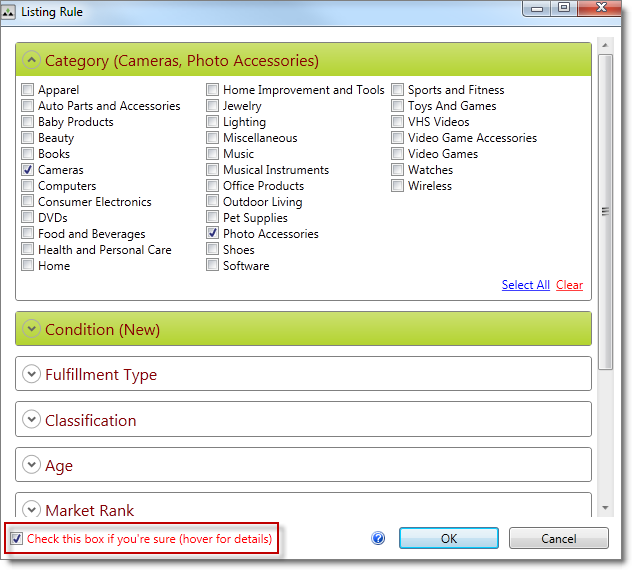Untick the 'Check this box if you're sure' checkbox
Image resolution: width=632 pixels, height=570 pixels.
click(x=16, y=539)
